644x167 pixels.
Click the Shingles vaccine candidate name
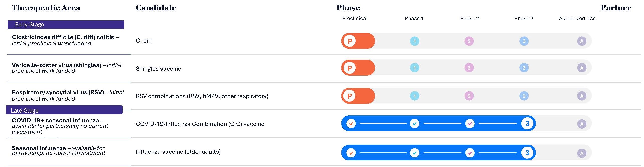click(x=158, y=69)
